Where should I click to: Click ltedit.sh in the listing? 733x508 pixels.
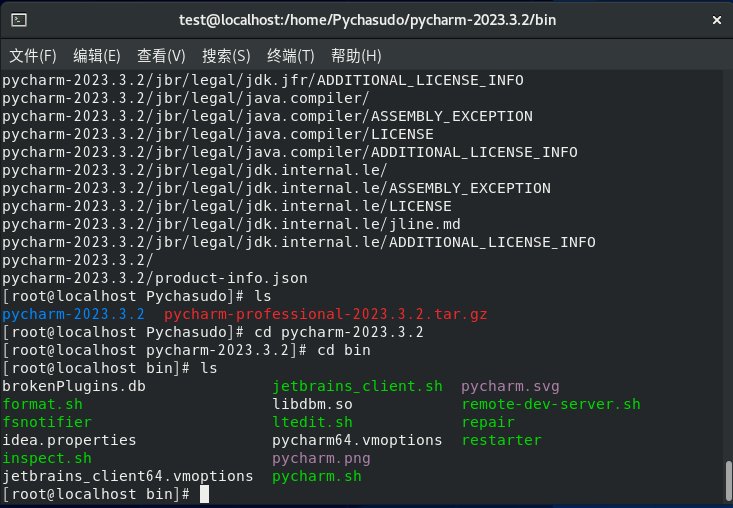point(312,422)
